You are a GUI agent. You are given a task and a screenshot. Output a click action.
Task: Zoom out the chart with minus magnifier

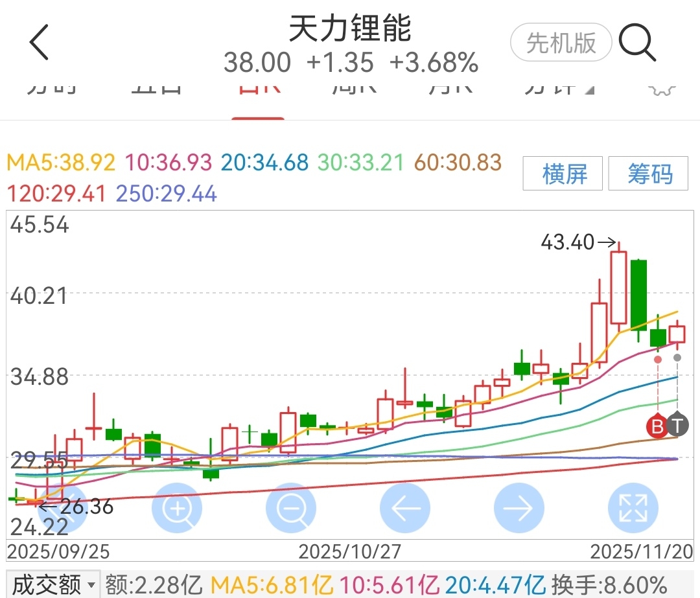pos(291,508)
